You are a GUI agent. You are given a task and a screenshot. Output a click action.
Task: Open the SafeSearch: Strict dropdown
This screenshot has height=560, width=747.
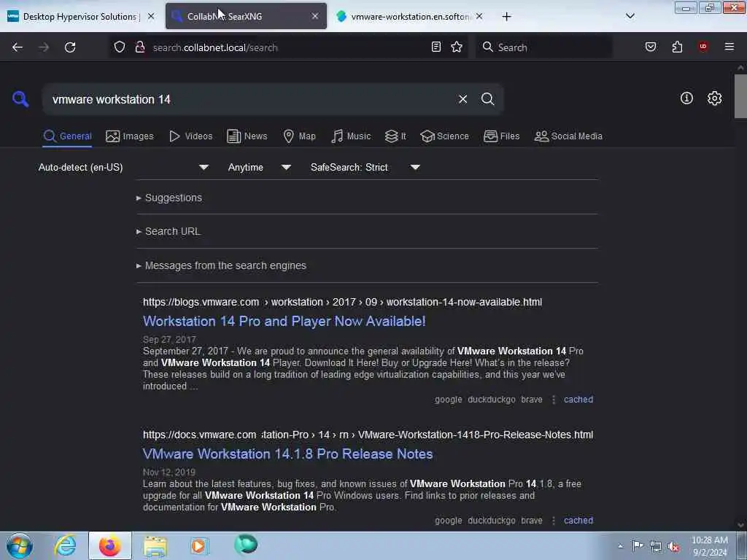point(365,167)
